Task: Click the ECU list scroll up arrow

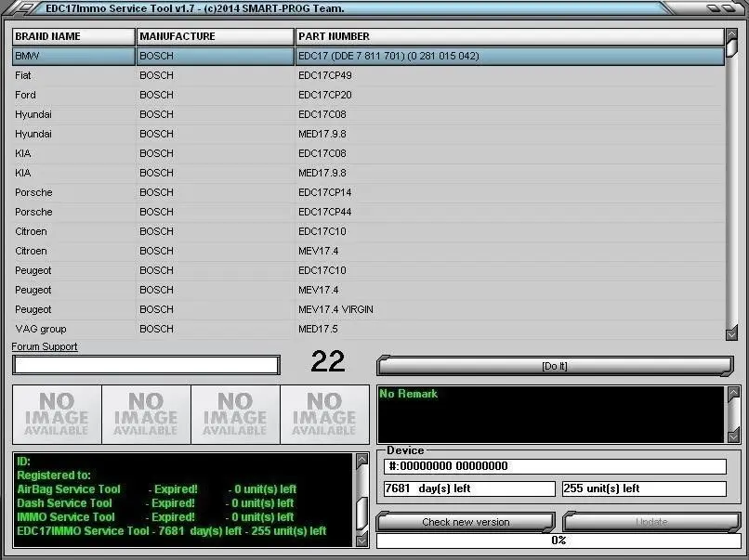Action: [x=731, y=34]
